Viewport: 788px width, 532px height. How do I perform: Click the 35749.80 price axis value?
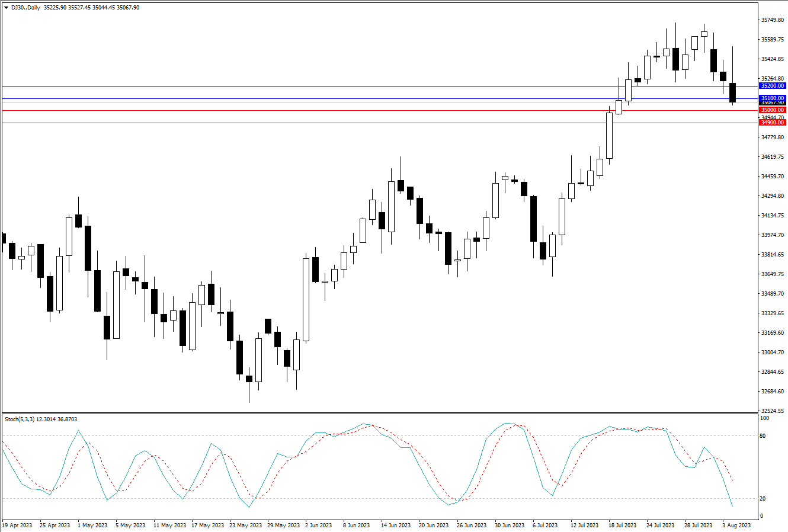pyautogui.click(x=773, y=20)
